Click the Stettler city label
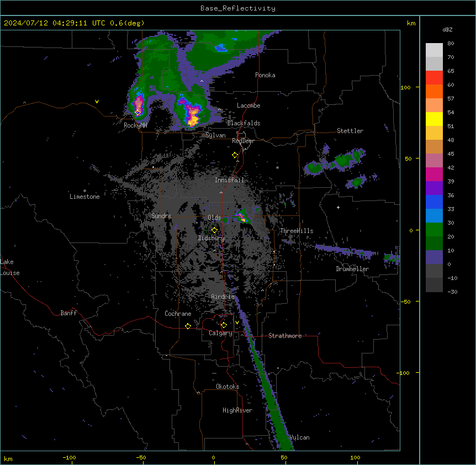Image resolution: width=476 pixels, height=465 pixels. 350,131
